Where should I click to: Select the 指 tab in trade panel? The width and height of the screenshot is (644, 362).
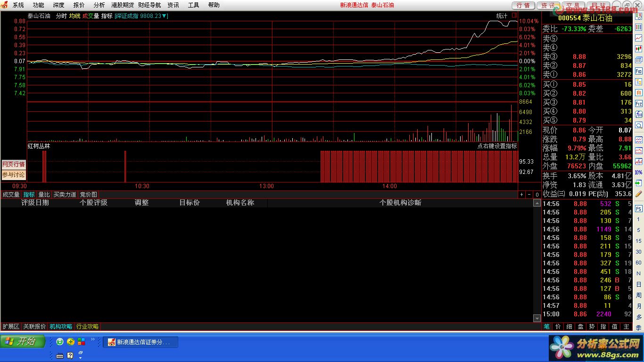pyautogui.click(x=603, y=326)
